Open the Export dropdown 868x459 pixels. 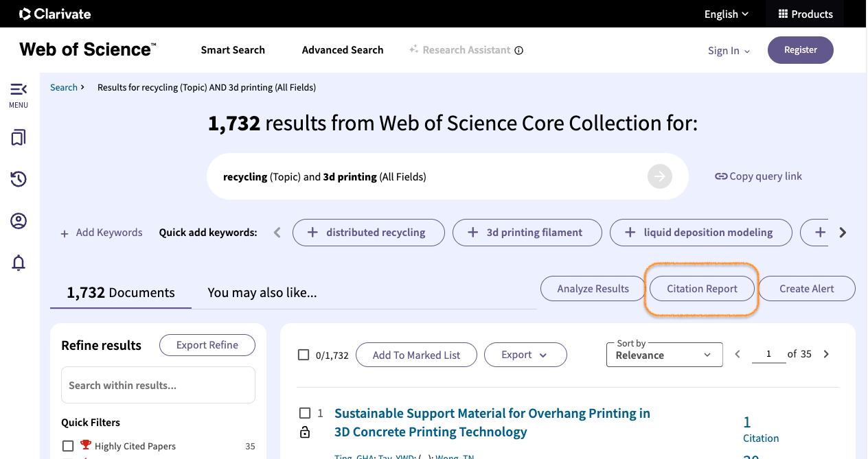click(x=525, y=355)
